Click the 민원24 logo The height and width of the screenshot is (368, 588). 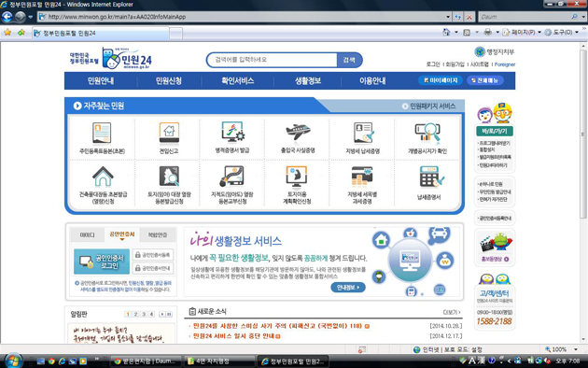127,58
